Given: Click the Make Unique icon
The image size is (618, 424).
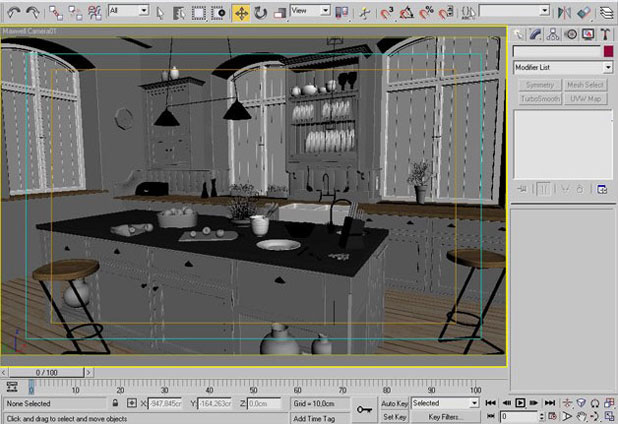Looking at the screenshot, I should (565, 189).
